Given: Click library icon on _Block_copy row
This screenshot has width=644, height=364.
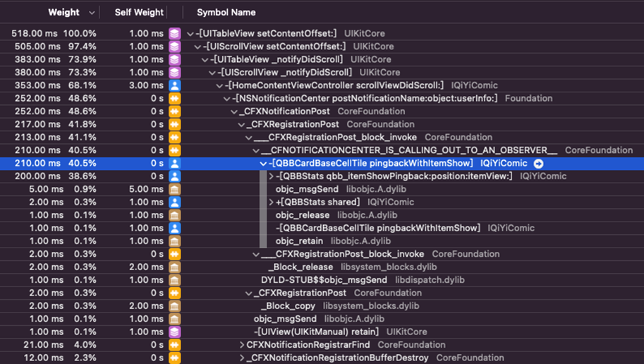Looking at the screenshot, I should (174, 306).
